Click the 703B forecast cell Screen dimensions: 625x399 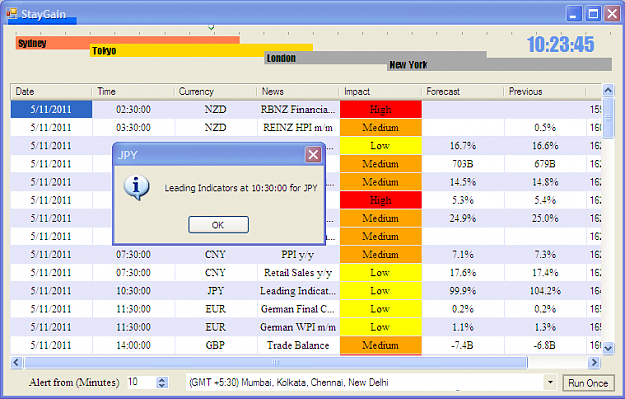(463, 164)
